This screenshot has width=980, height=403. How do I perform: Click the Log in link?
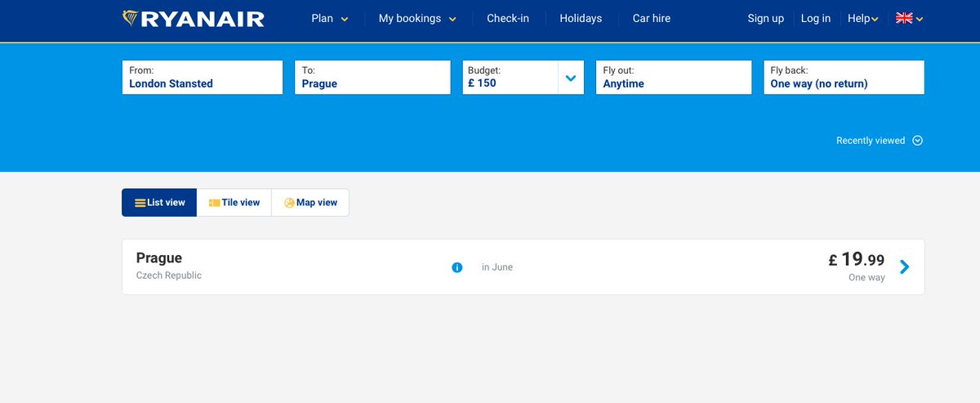(x=816, y=19)
